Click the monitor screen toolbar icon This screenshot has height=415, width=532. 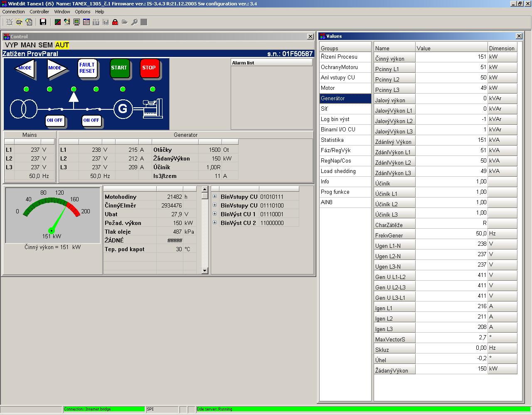(76, 22)
